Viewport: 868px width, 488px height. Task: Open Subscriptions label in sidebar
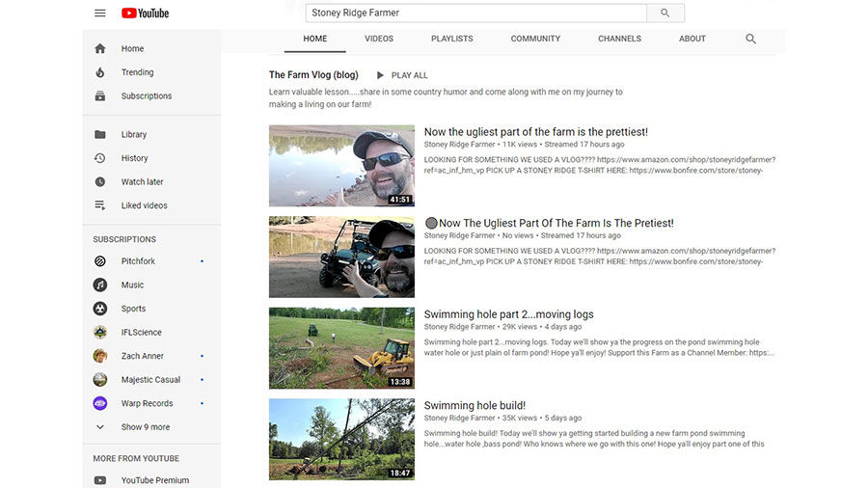point(147,95)
